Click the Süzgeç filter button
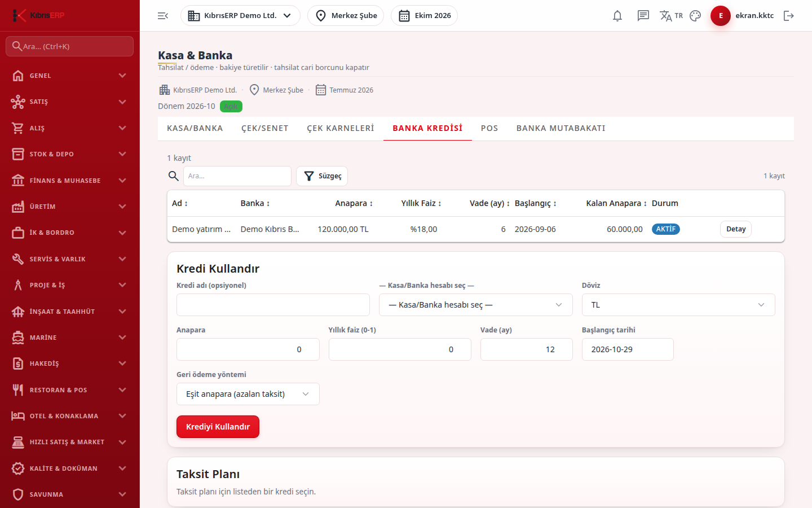This screenshot has width=812, height=508. [x=322, y=176]
